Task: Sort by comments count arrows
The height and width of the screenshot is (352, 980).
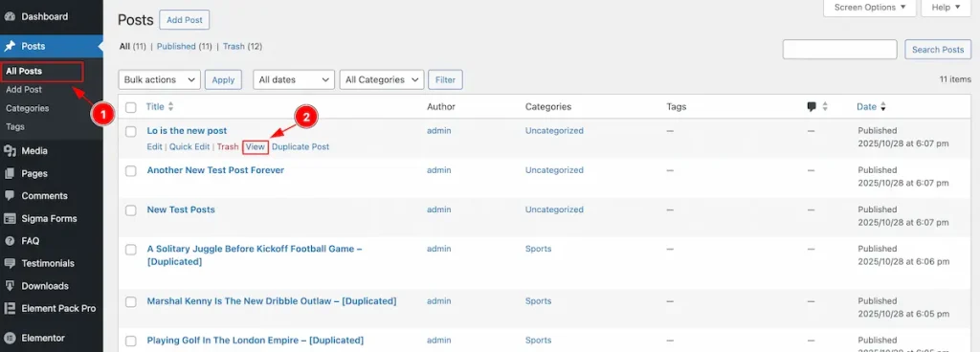Action: [x=825, y=107]
